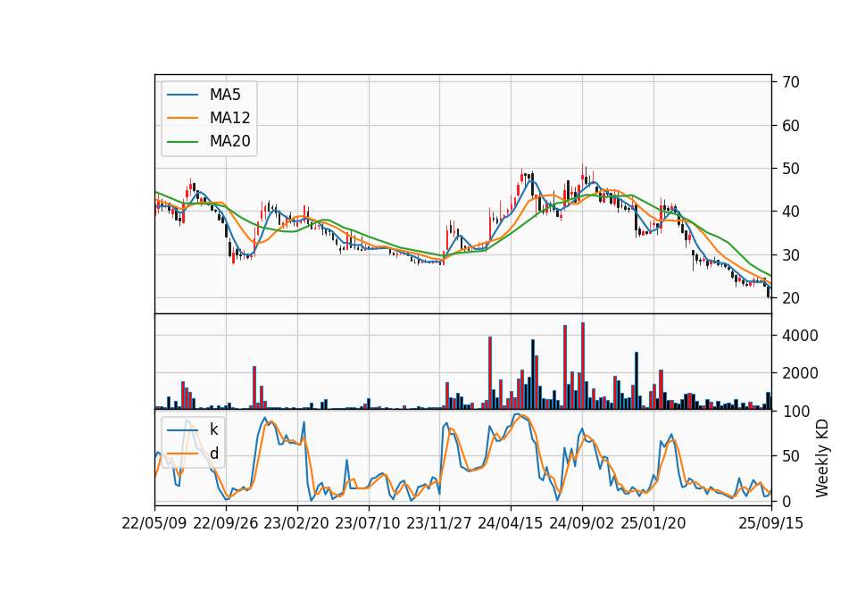Image resolution: width=857 pixels, height=616 pixels.
Task: Click the KD axis value 50
Action: click(790, 456)
